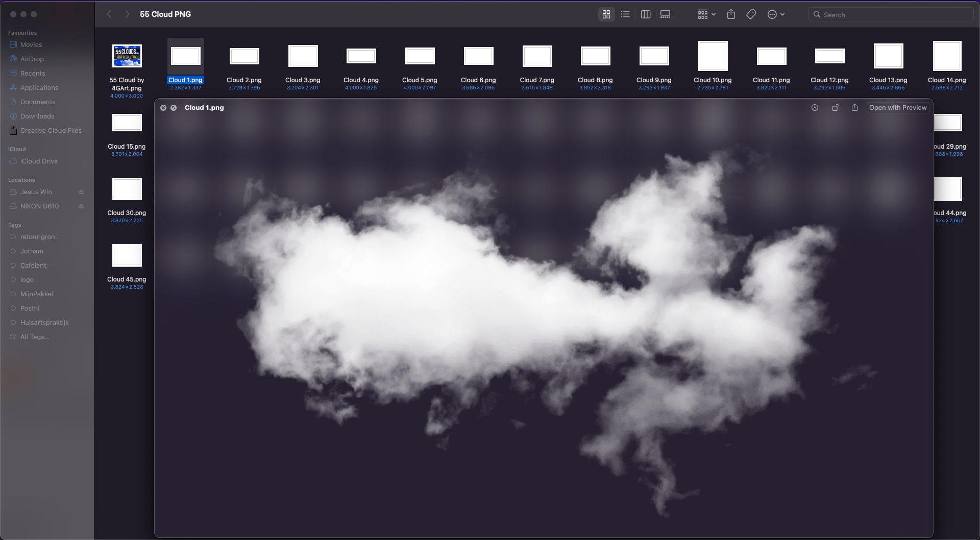This screenshot has height=540, width=980.
Task: Open Markup in the Quick Look preview
Action: click(x=815, y=108)
